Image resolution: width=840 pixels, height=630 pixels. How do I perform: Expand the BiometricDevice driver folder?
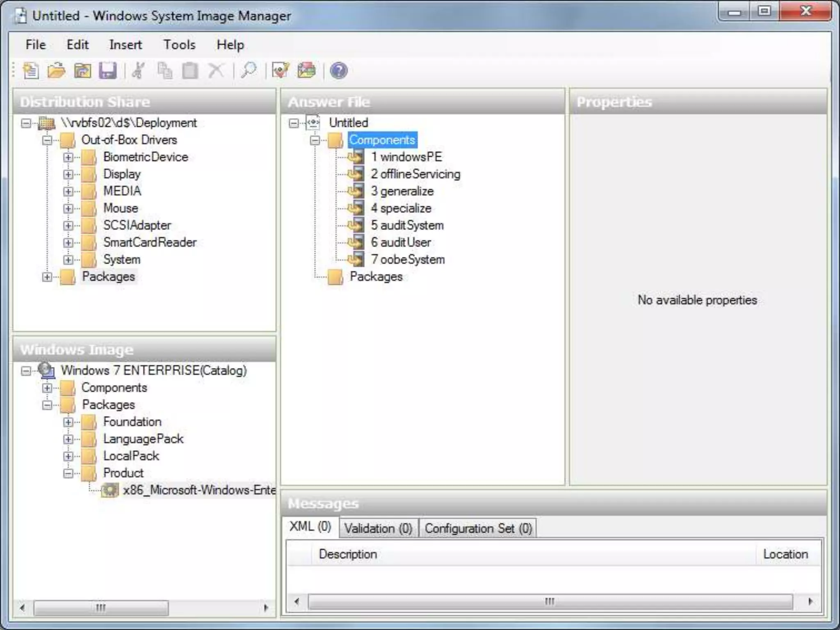tap(68, 157)
